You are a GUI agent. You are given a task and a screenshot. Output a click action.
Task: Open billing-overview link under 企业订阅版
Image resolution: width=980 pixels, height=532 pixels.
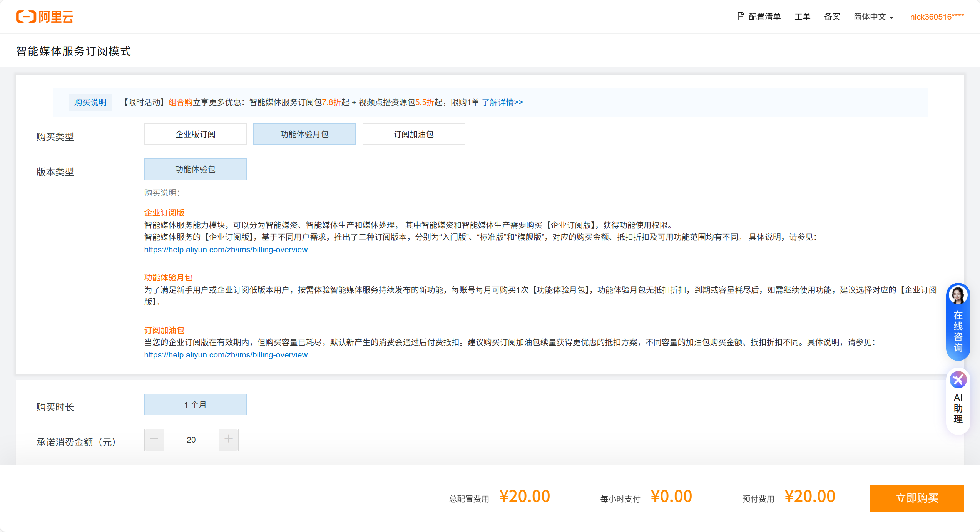pos(226,250)
